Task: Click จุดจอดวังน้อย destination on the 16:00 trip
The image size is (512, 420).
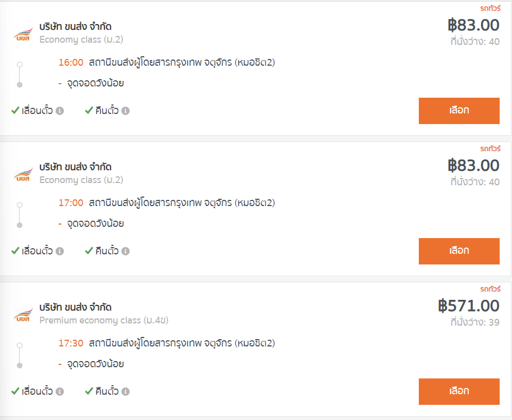Action: pyautogui.click(x=95, y=83)
